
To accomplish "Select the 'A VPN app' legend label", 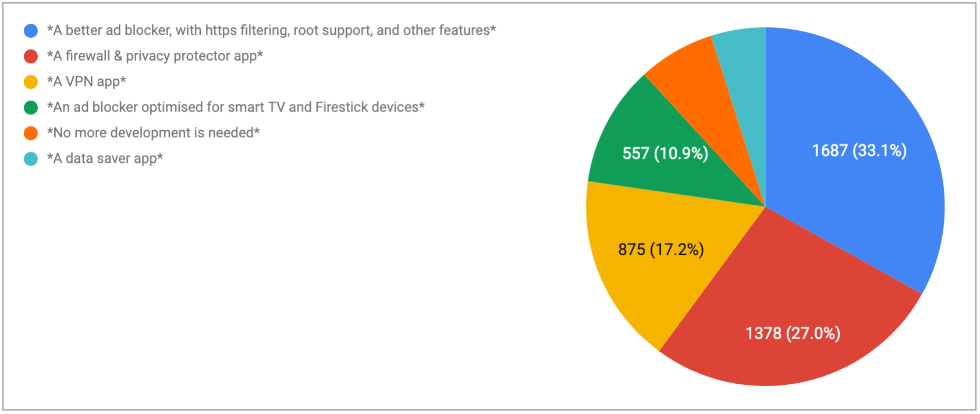I will click(x=86, y=81).
